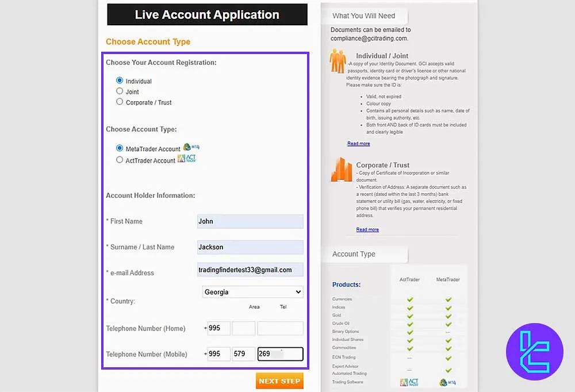Screen dimensions: 575x392
Task: Select ActTrader Account radio button
Action: point(120,160)
